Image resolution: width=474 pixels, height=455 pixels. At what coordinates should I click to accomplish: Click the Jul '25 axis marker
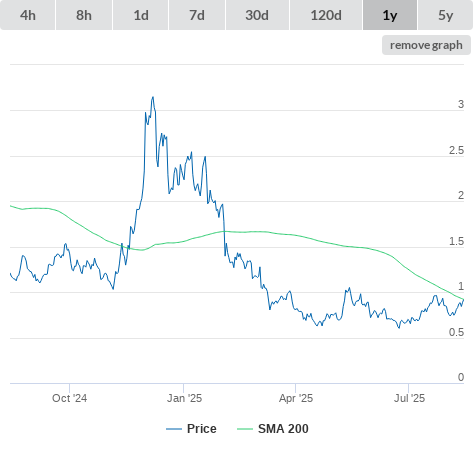point(409,398)
